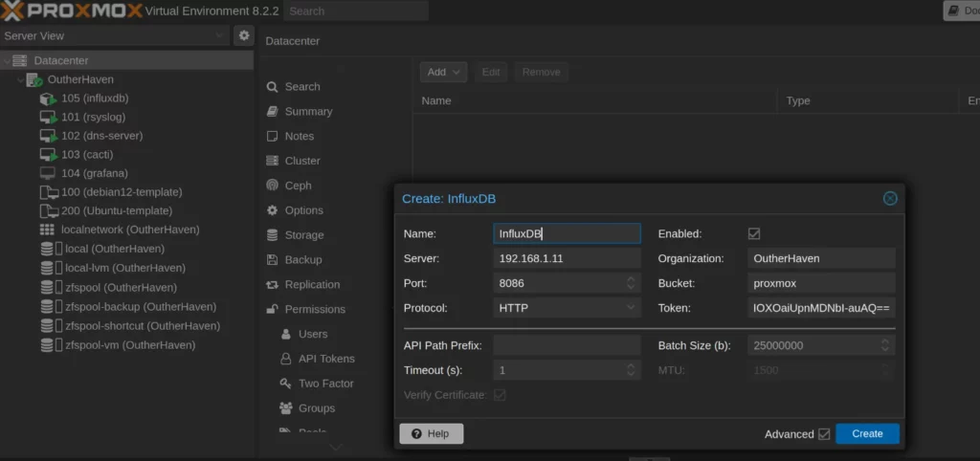Open the Add dropdown menu
The width and height of the screenshot is (980, 461).
coord(443,72)
